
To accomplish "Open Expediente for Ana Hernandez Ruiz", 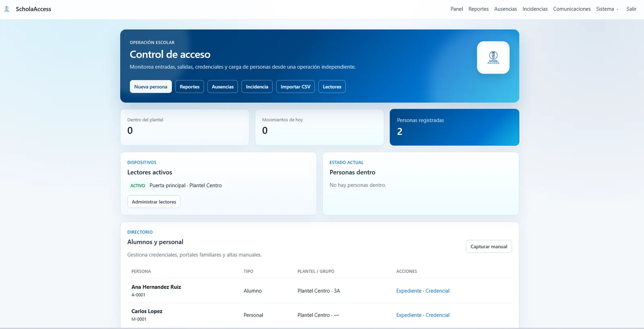I will pyautogui.click(x=409, y=291).
